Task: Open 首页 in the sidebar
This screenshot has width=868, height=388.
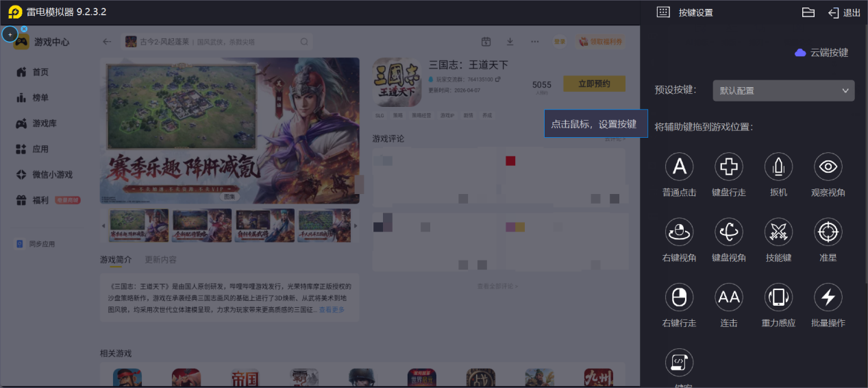Action: click(x=32, y=72)
